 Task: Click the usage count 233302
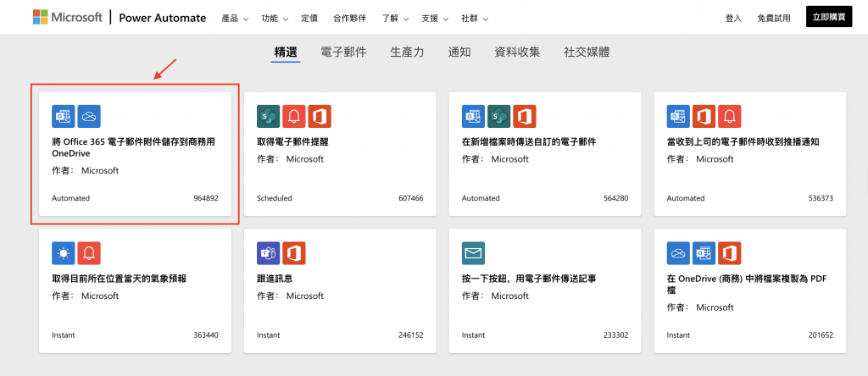point(615,335)
